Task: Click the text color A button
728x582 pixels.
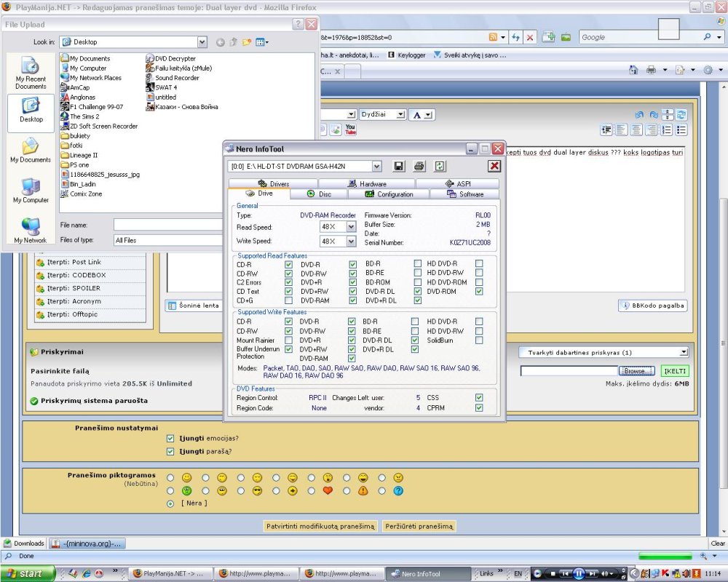Action: point(422,115)
